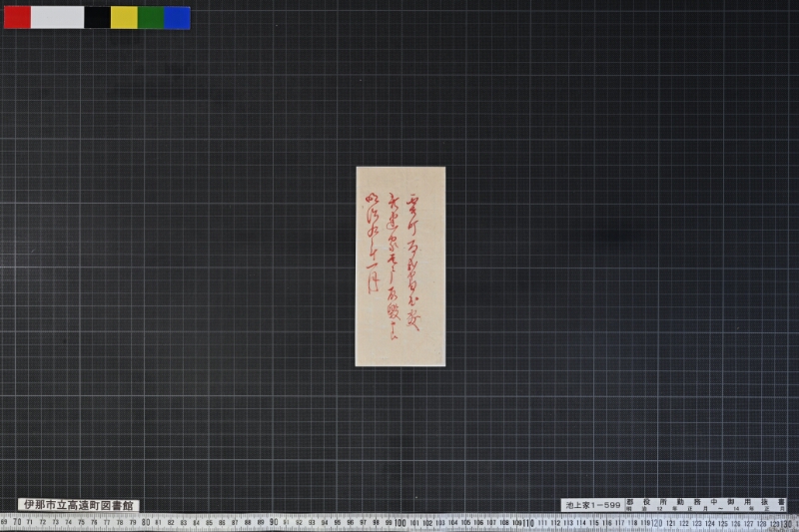Image resolution: width=799 pixels, height=532 pixels.
Task: Click the blue swatch on the color chart
Action: pyautogui.click(x=178, y=17)
